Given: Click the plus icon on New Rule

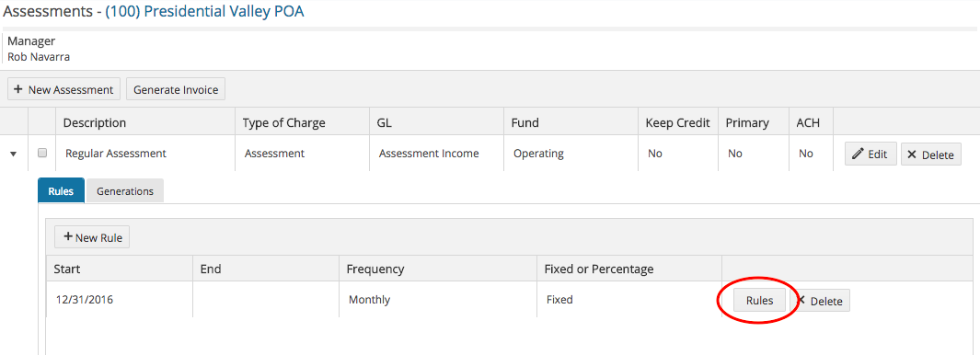Looking at the screenshot, I should 68,237.
